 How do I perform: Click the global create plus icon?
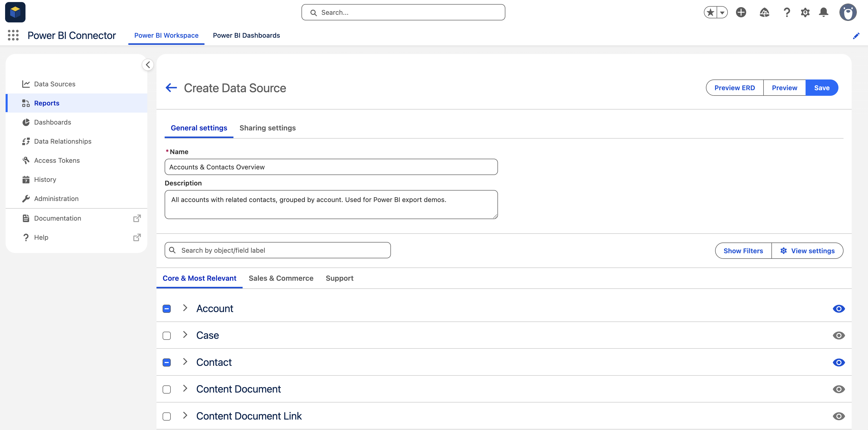741,12
